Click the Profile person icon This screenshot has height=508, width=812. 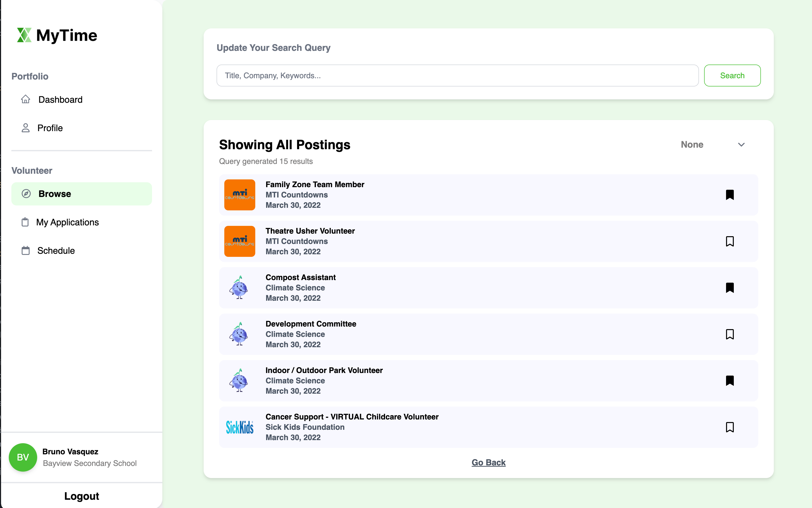click(x=26, y=128)
